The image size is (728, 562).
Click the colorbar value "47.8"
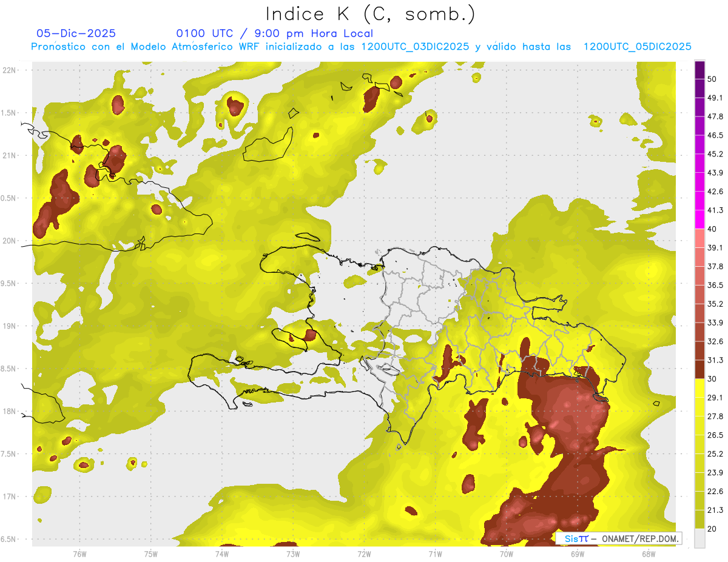tap(716, 116)
